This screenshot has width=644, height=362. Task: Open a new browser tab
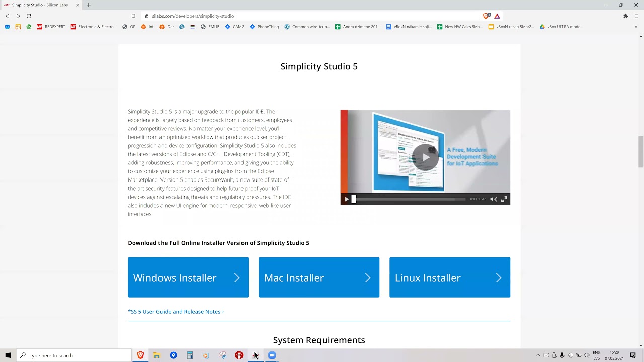coord(89,5)
